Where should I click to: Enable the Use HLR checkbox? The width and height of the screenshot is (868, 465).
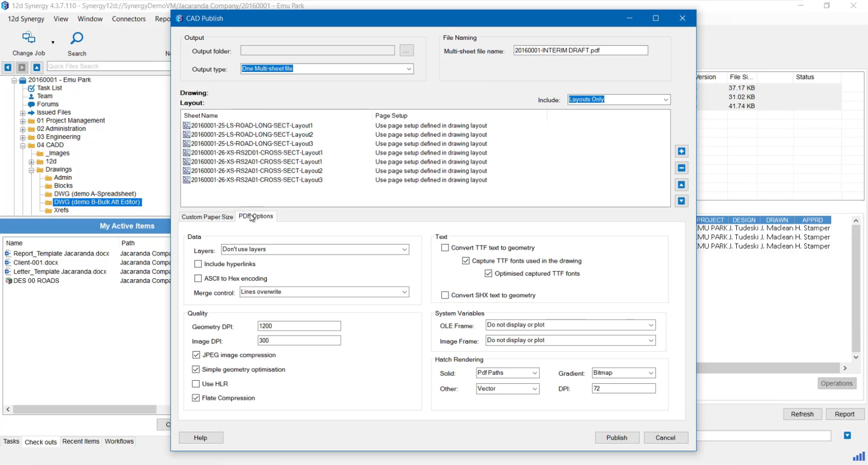(x=196, y=384)
